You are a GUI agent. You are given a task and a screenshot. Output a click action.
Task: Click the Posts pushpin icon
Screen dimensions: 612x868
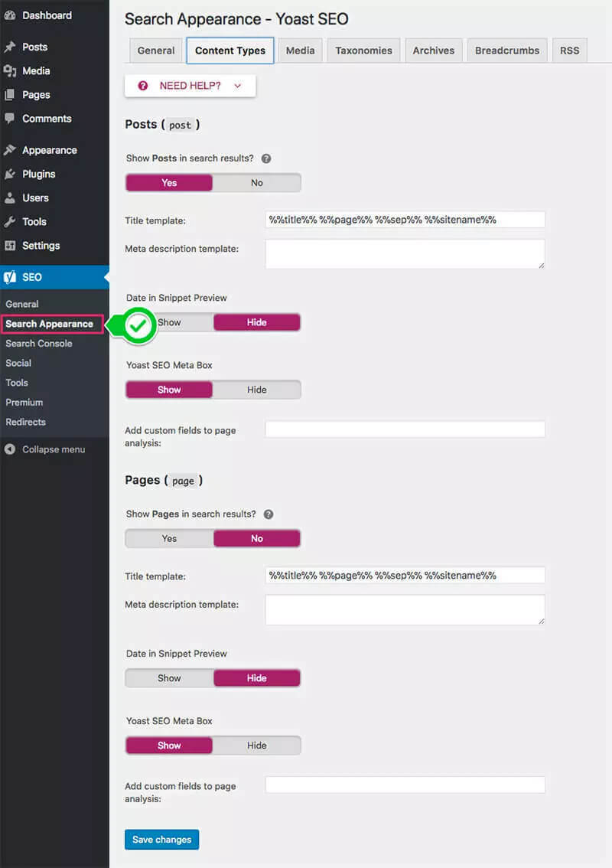[x=10, y=47]
